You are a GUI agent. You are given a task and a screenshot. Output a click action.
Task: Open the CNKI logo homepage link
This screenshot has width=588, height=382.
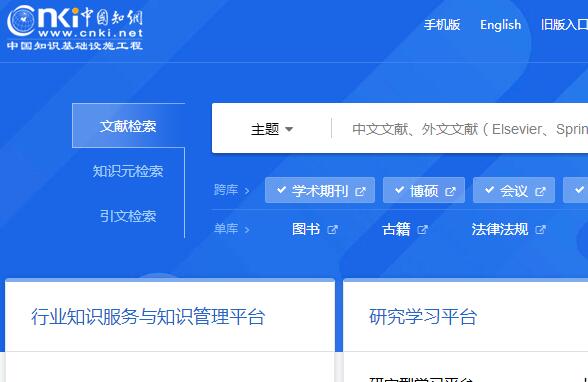tap(75, 27)
